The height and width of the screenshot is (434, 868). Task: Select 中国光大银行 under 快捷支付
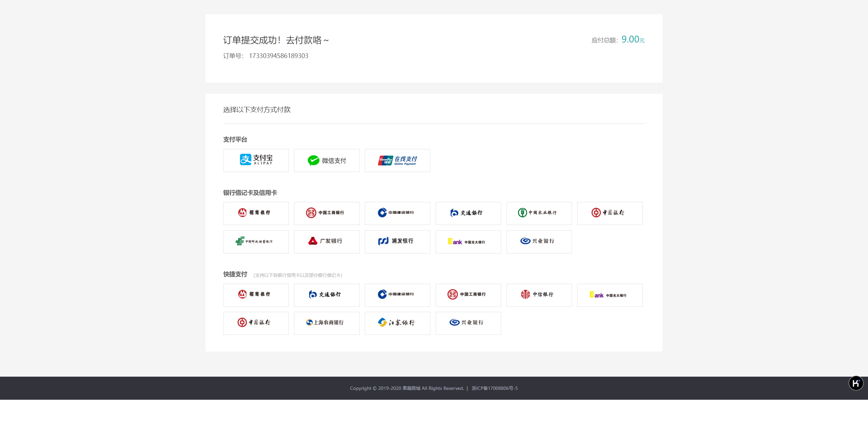[x=610, y=295]
